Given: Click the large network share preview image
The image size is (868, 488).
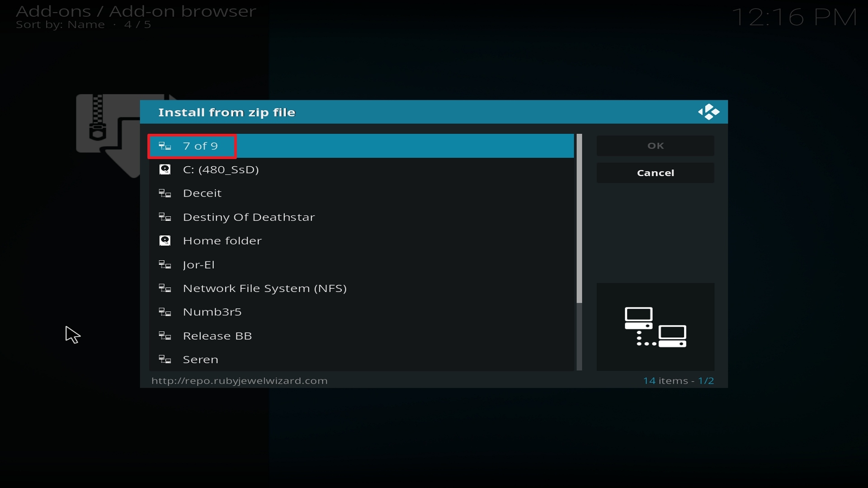Looking at the screenshot, I should [656, 327].
